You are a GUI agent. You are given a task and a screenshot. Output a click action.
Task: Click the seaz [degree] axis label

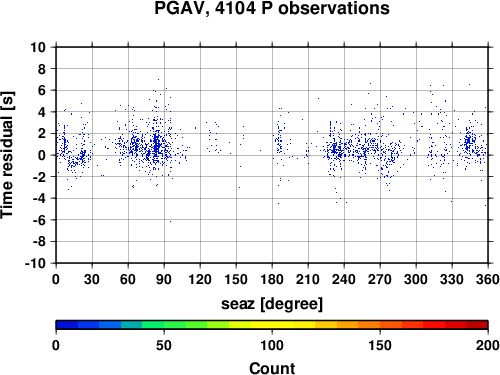point(272,304)
